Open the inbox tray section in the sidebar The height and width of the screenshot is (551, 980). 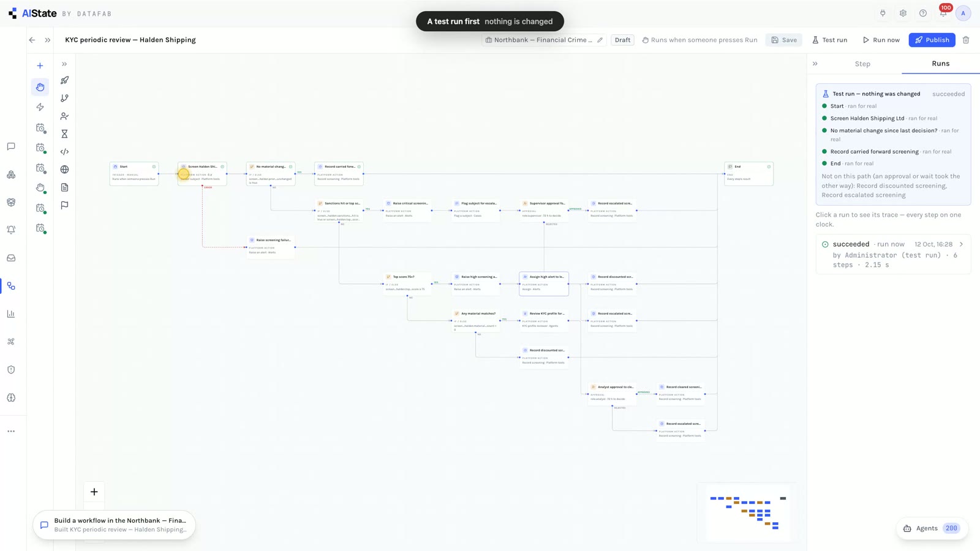pos(11,258)
